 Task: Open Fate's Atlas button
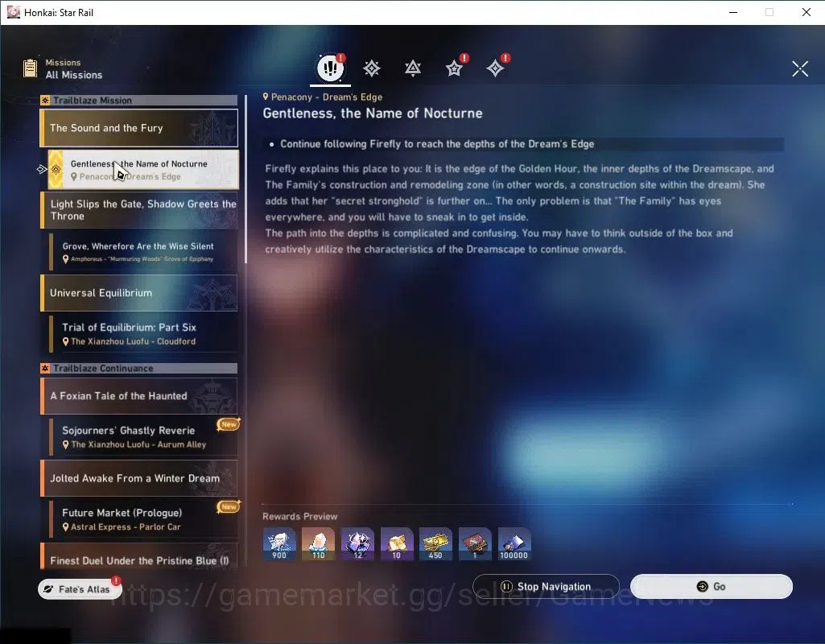click(x=80, y=588)
